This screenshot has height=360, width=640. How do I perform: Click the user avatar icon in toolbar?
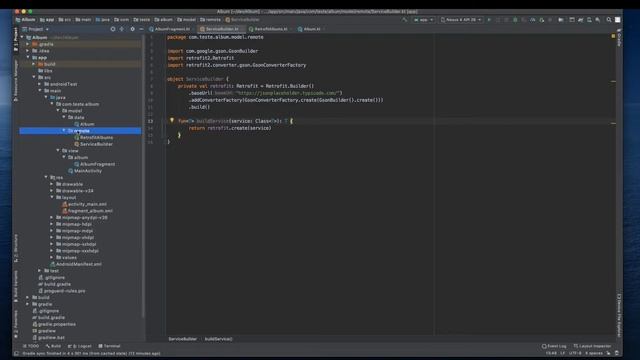point(618,20)
